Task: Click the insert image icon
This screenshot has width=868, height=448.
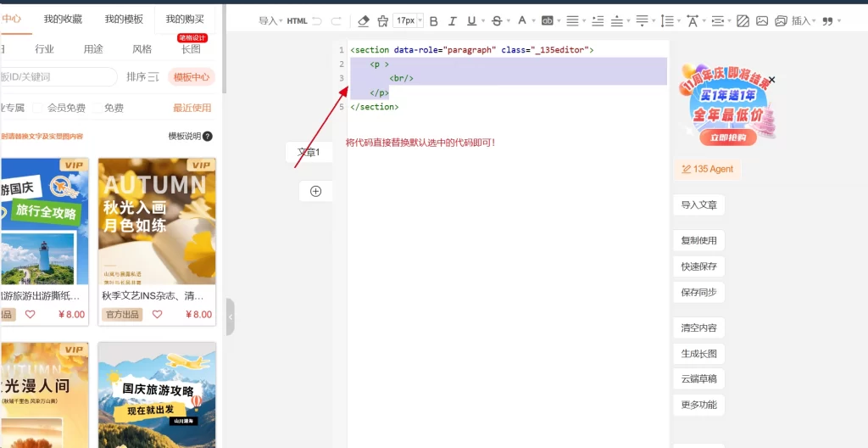Action: pos(762,20)
